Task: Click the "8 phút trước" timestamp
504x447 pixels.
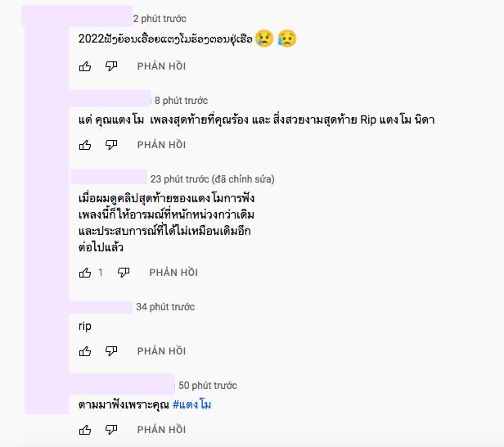Action: (181, 101)
